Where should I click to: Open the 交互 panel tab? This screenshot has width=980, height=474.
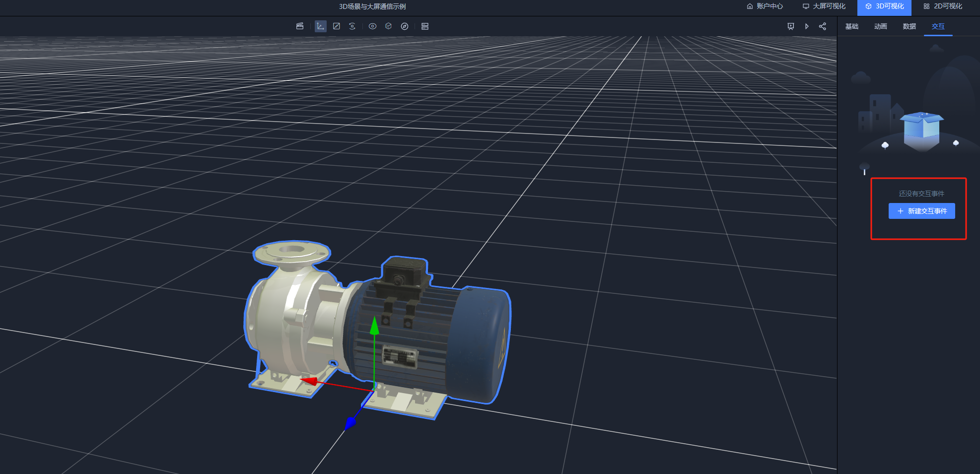(x=938, y=26)
